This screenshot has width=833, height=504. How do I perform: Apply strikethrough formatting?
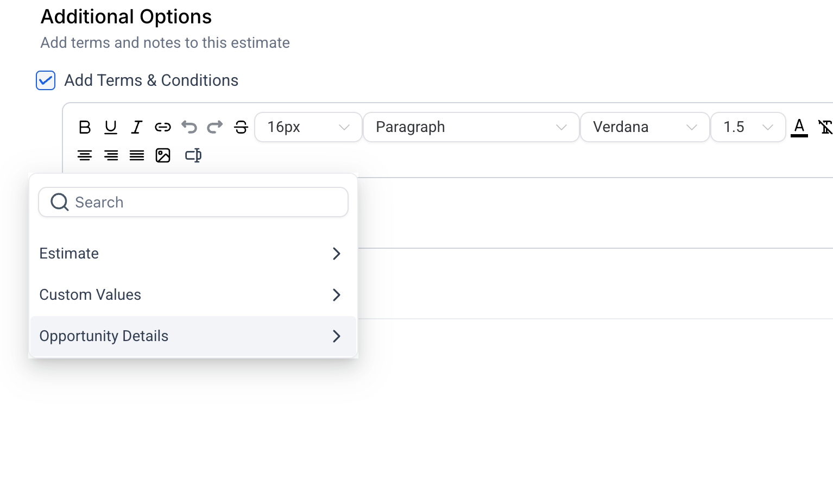pos(241,127)
